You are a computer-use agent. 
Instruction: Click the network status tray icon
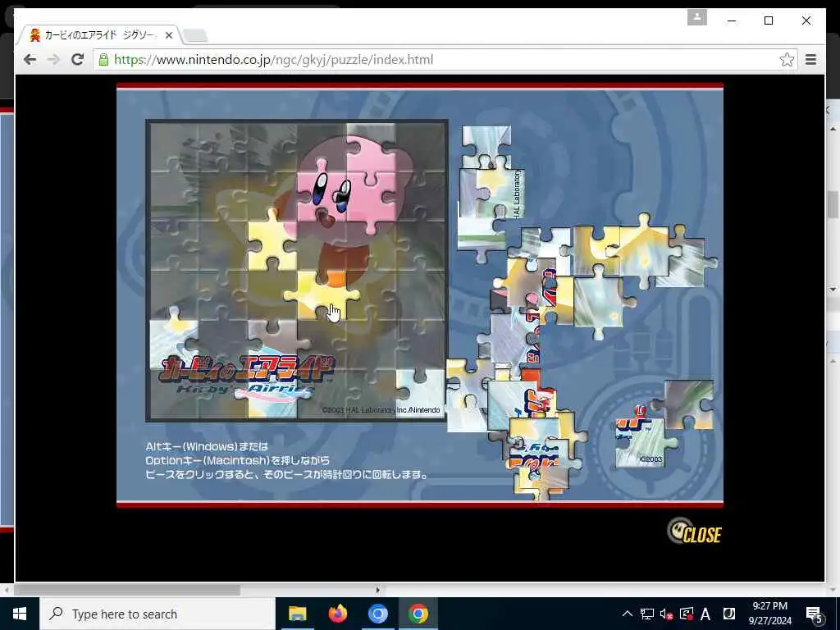coord(646,614)
